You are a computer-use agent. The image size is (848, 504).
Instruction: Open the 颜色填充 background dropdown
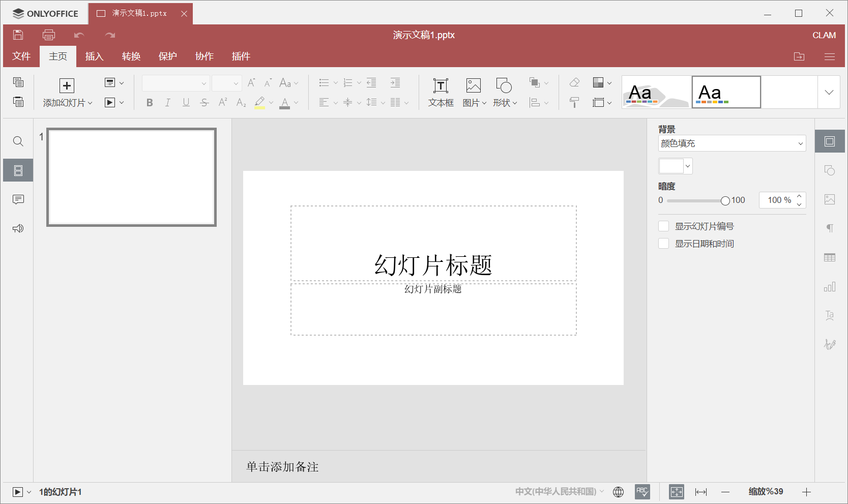click(x=732, y=143)
